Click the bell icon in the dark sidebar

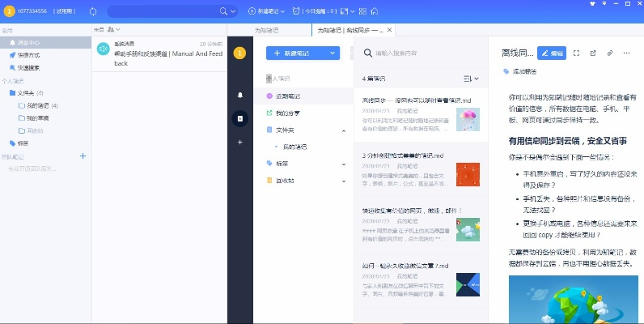click(239, 95)
